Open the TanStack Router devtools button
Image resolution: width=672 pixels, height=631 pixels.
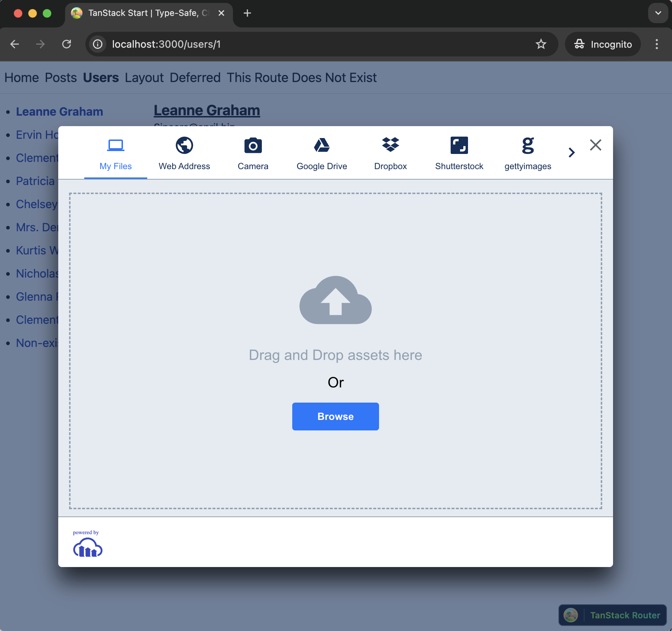coord(613,615)
